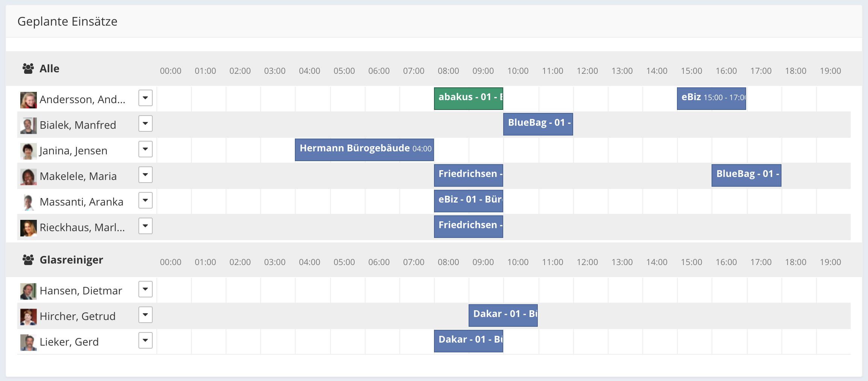Open Hircher's Dakar - 01 assignment
The image size is (868, 381).
[x=503, y=315]
